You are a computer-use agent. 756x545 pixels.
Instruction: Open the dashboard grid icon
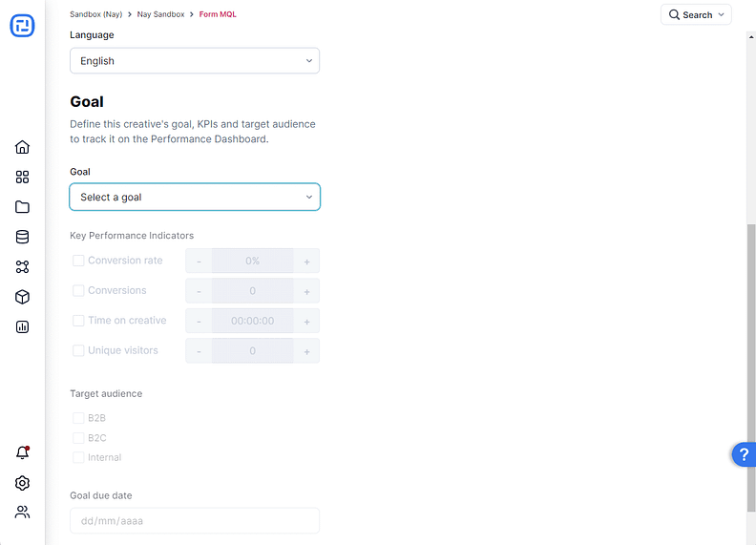coord(22,177)
